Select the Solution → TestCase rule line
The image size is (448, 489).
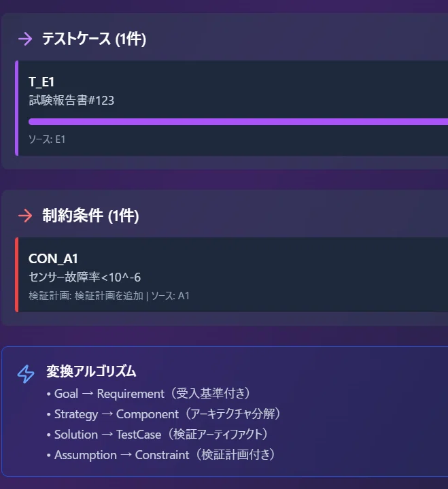click(158, 435)
